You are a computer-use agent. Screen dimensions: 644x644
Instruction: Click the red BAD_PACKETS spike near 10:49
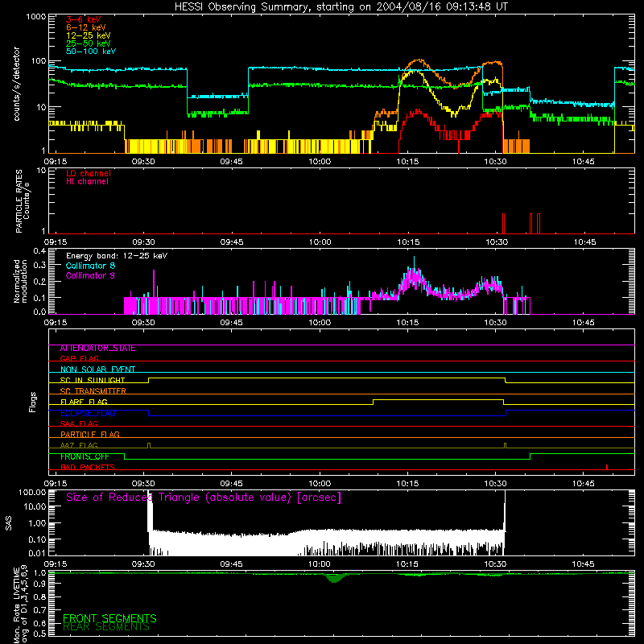click(x=607, y=467)
